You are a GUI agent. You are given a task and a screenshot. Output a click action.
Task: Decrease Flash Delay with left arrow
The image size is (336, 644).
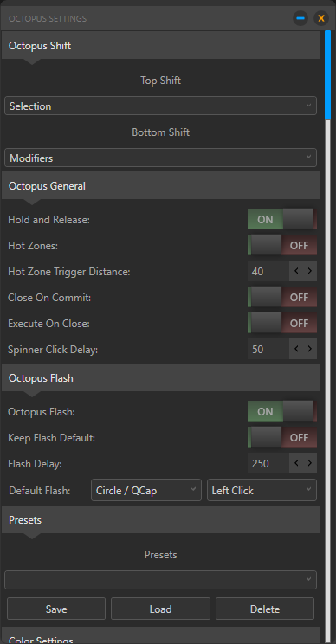pos(296,463)
